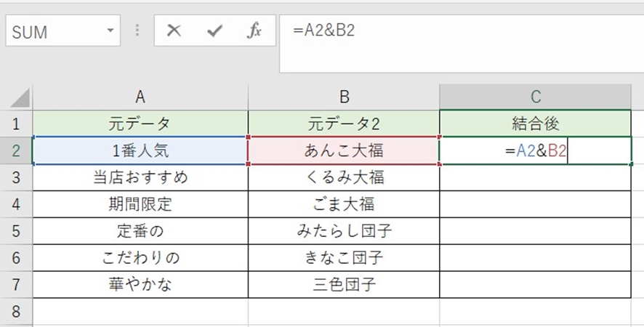Click inside the formula bar text
This screenshot has width=644, height=327.
click(436, 31)
